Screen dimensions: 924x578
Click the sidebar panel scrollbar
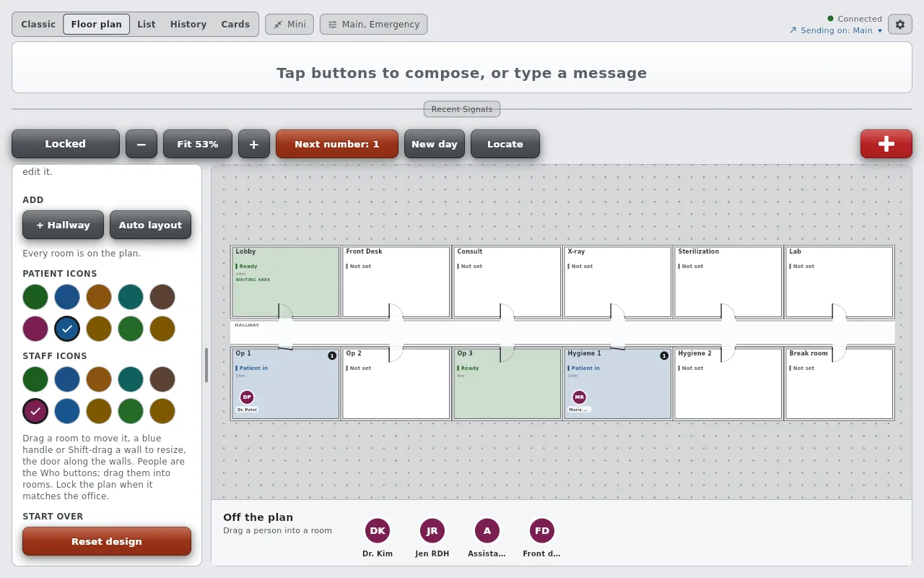pos(206,365)
